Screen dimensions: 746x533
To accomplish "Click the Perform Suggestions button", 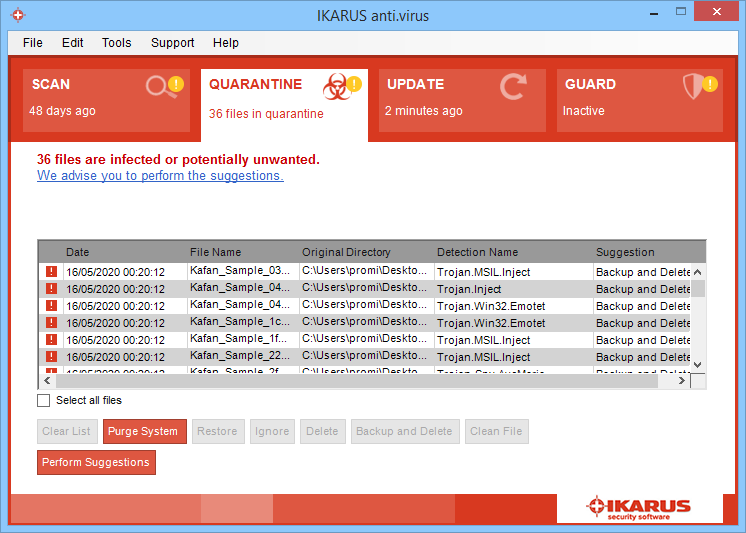I will point(96,462).
